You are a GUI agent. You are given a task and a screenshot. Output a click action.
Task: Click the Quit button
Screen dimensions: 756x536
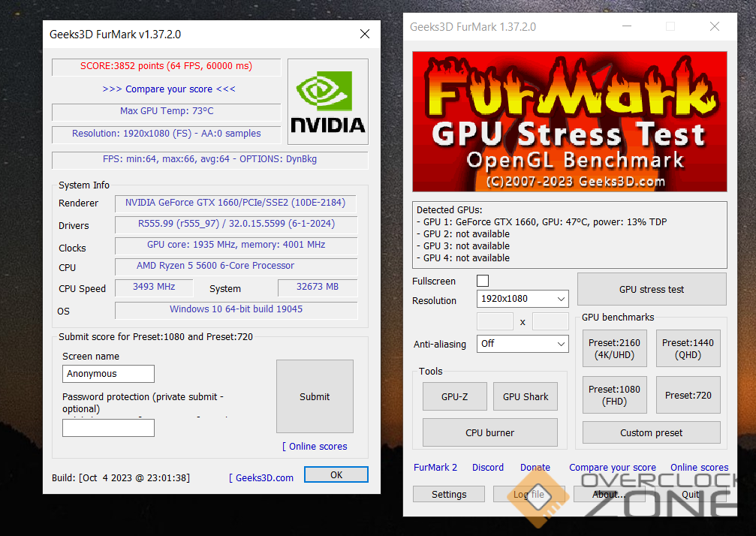[691, 495]
